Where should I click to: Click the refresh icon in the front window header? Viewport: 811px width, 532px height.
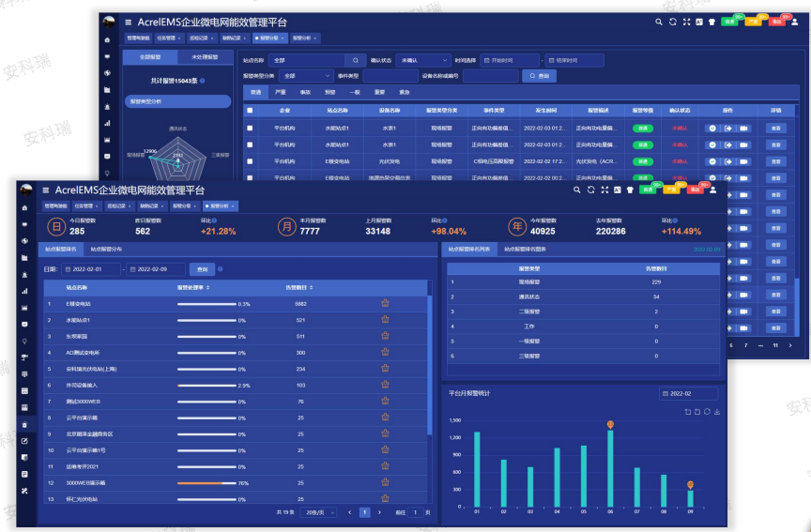(x=590, y=190)
